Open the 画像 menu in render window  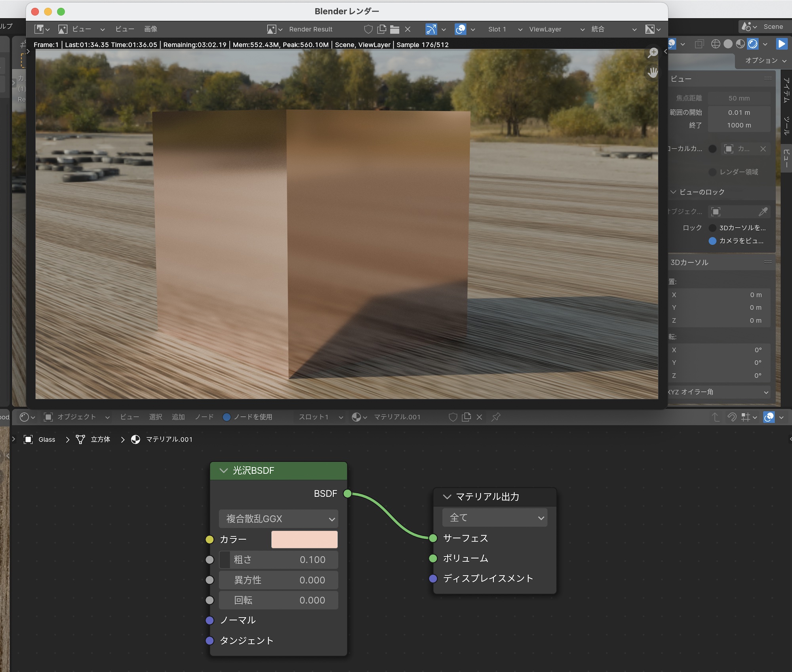[x=150, y=29]
